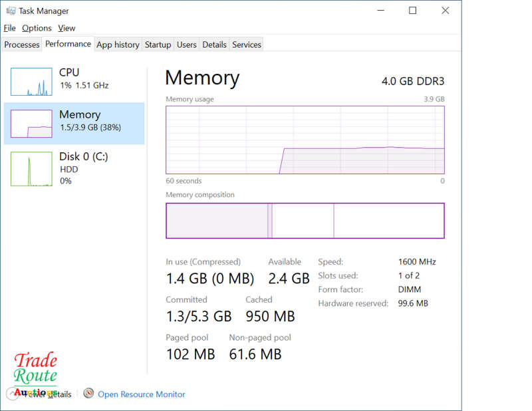Switch to the App history tab

coord(118,45)
